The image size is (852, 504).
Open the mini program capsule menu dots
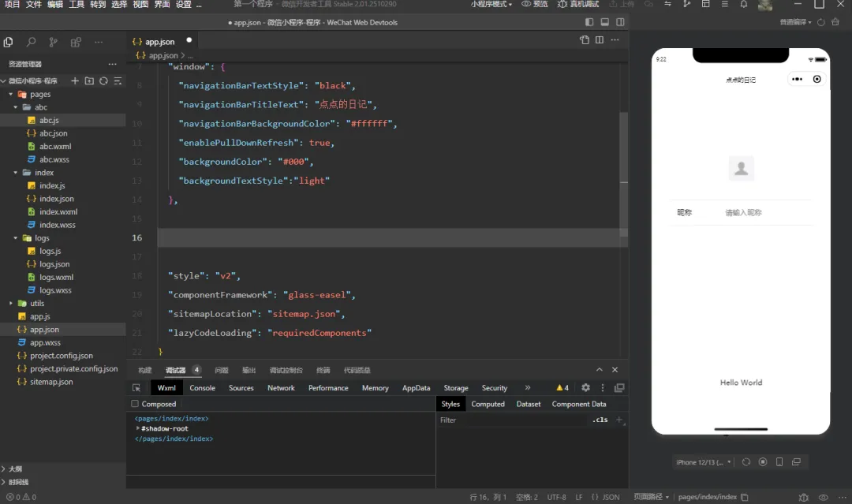797,80
